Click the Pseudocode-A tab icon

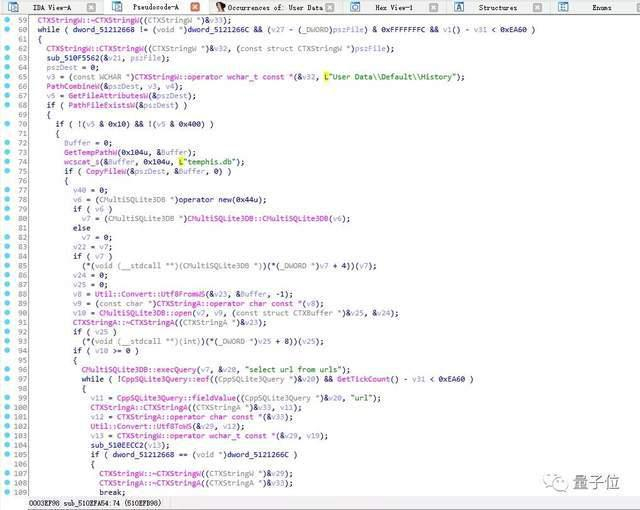coord(117,7)
